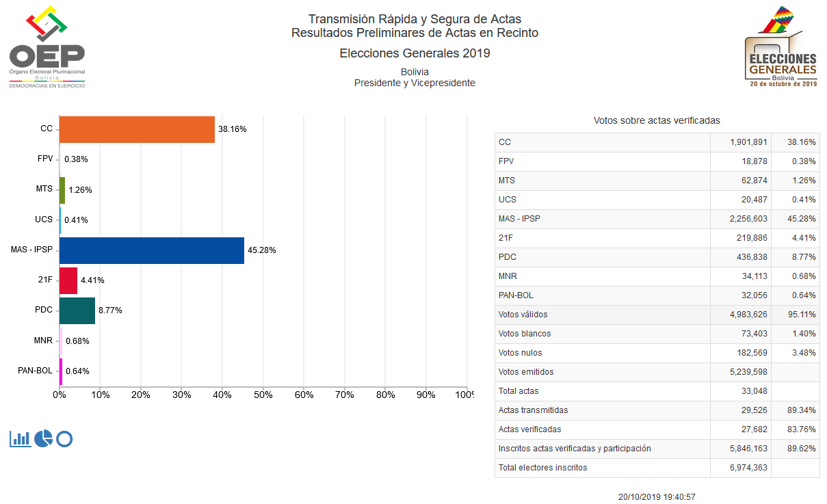Image resolution: width=827 pixels, height=504 pixels.
Task: Click the blue MAS - IPSP bar
Action: pyautogui.click(x=151, y=250)
